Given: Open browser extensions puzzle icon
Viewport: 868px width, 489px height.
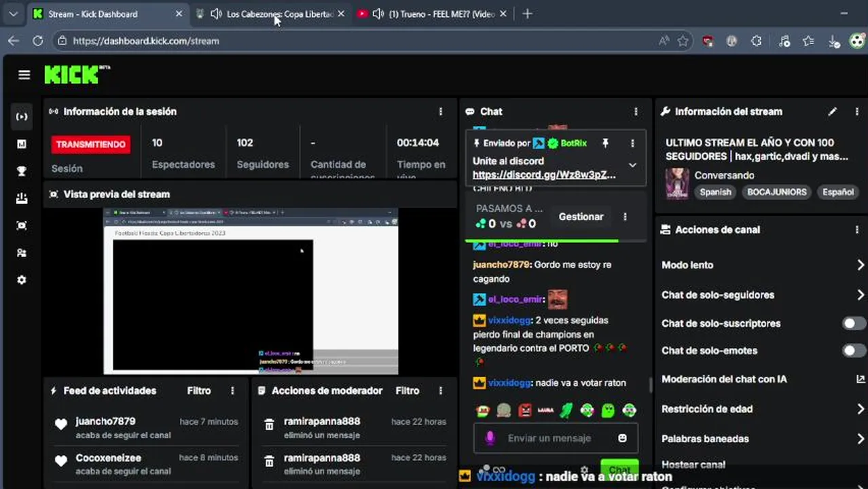Looking at the screenshot, I should [x=757, y=41].
